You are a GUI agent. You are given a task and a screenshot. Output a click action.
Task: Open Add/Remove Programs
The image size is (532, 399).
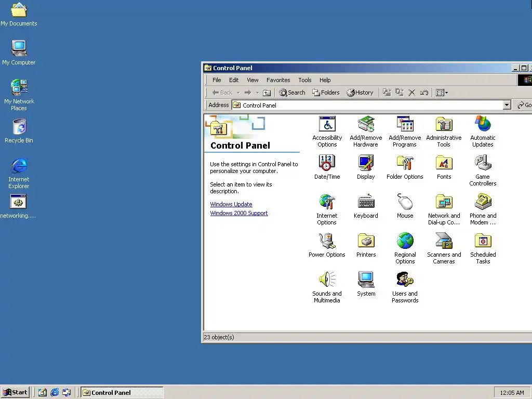(x=405, y=131)
